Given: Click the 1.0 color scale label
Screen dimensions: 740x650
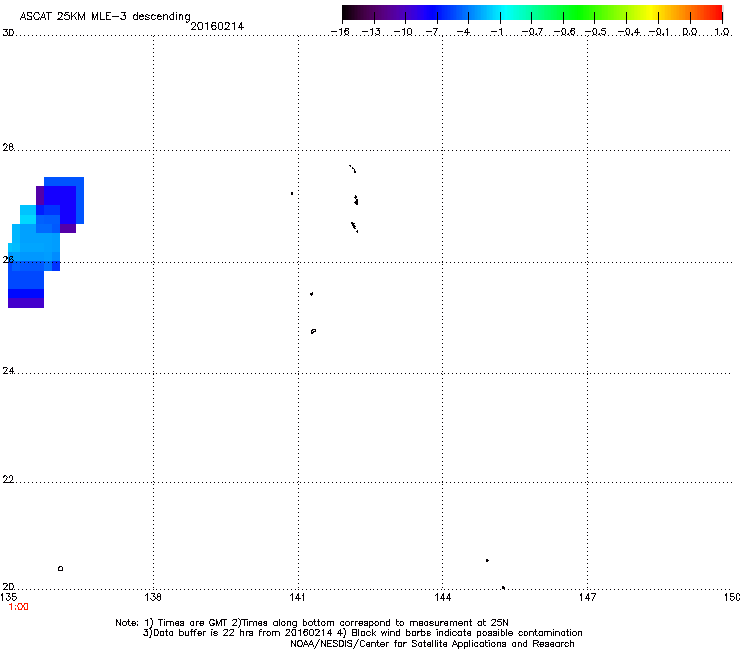Looking at the screenshot, I should 722,32.
